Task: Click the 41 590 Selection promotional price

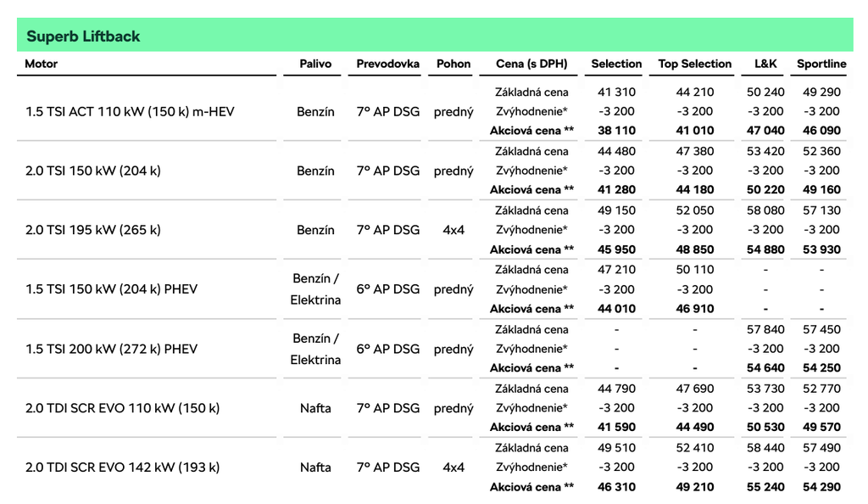Action: (616, 428)
